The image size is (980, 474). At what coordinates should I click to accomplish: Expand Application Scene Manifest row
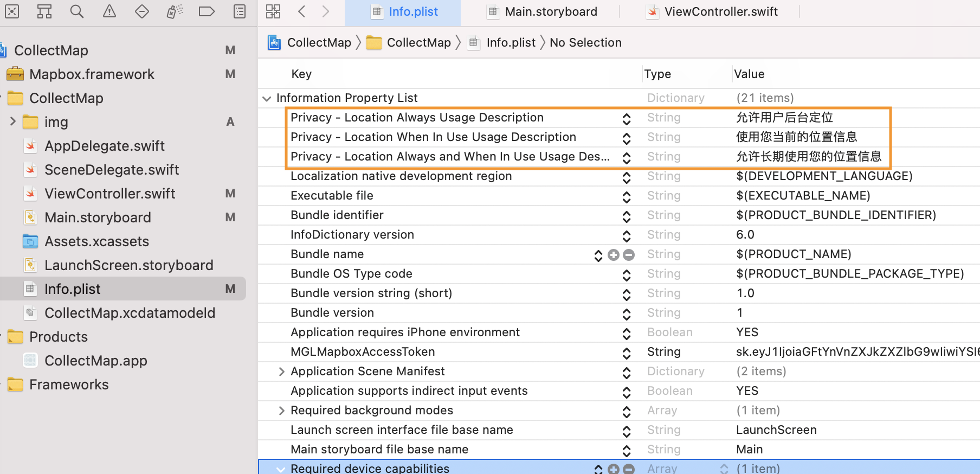tap(281, 371)
